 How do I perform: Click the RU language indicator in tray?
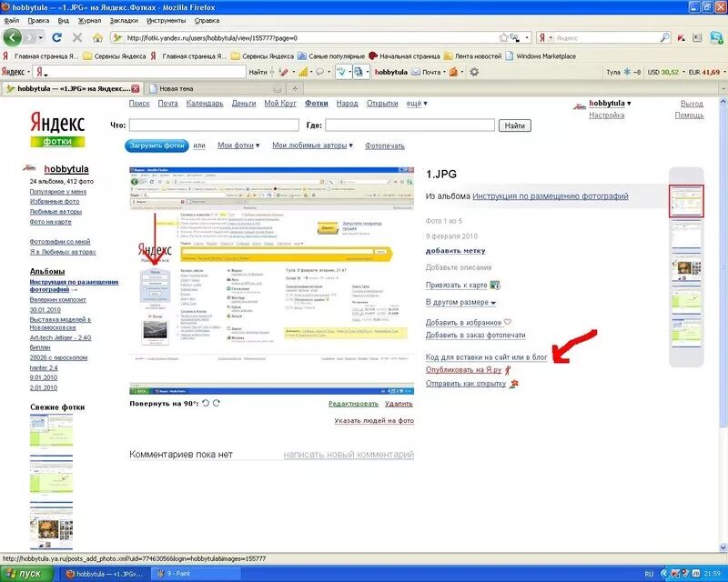tap(649, 574)
